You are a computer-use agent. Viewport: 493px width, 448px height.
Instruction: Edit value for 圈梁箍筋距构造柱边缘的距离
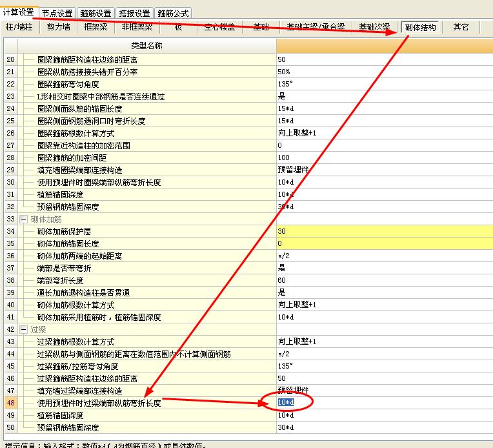coord(385,59)
